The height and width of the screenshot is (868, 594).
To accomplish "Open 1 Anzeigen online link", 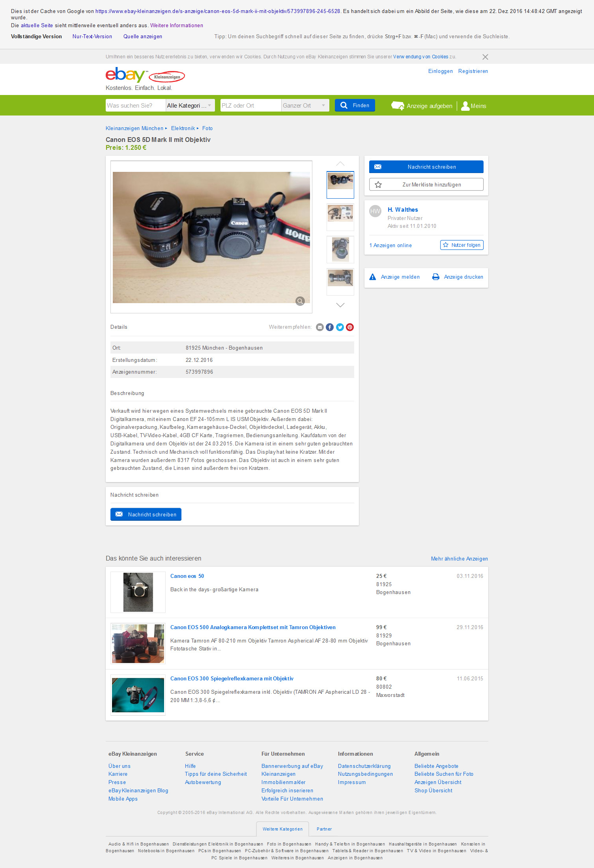I will click(x=390, y=245).
